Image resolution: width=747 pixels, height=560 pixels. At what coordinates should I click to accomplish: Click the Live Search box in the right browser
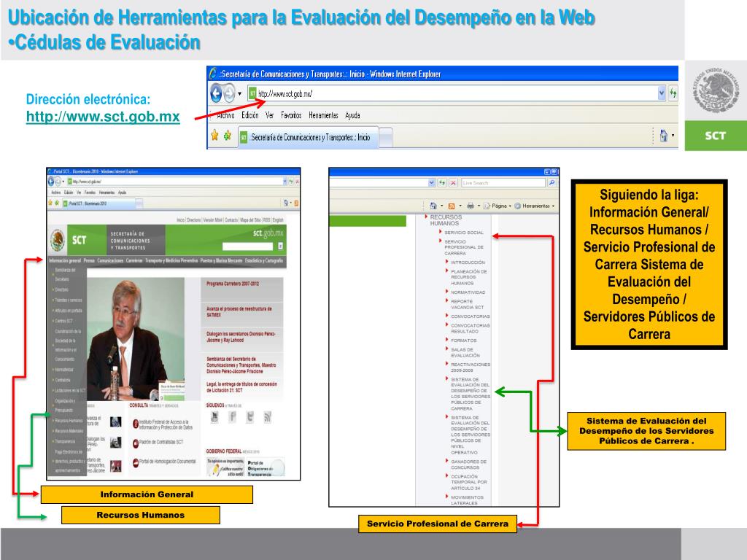point(503,183)
